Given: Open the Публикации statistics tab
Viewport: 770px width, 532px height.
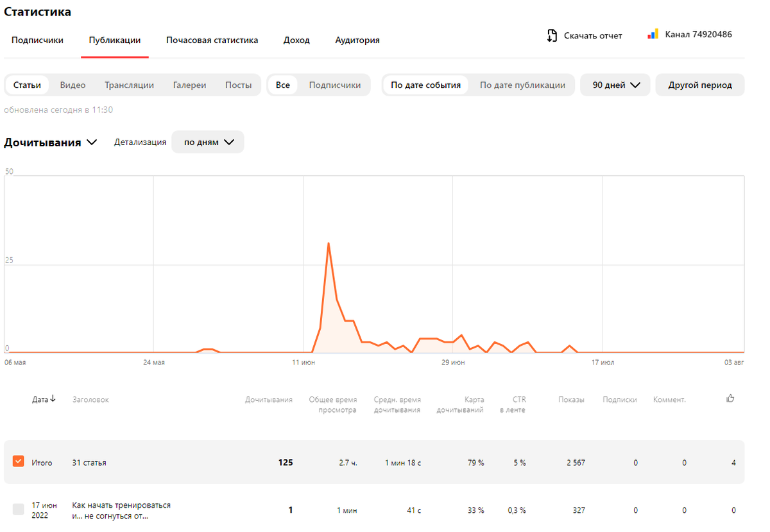Looking at the screenshot, I should 115,40.
